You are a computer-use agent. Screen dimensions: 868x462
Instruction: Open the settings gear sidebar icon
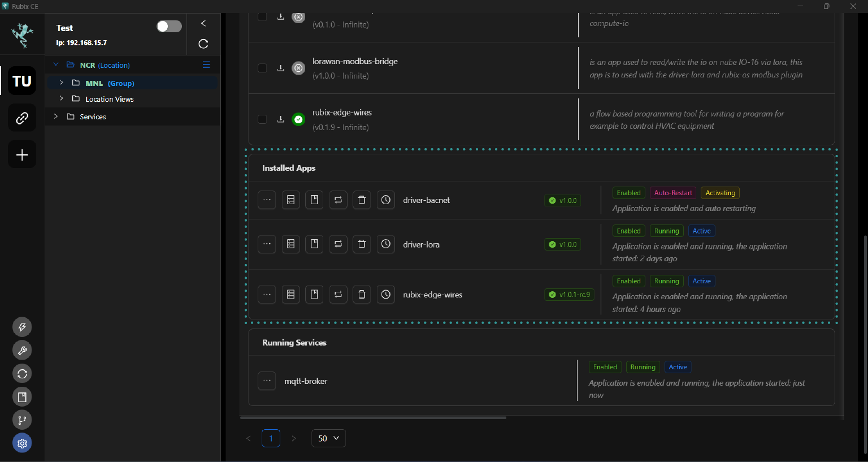22,443
